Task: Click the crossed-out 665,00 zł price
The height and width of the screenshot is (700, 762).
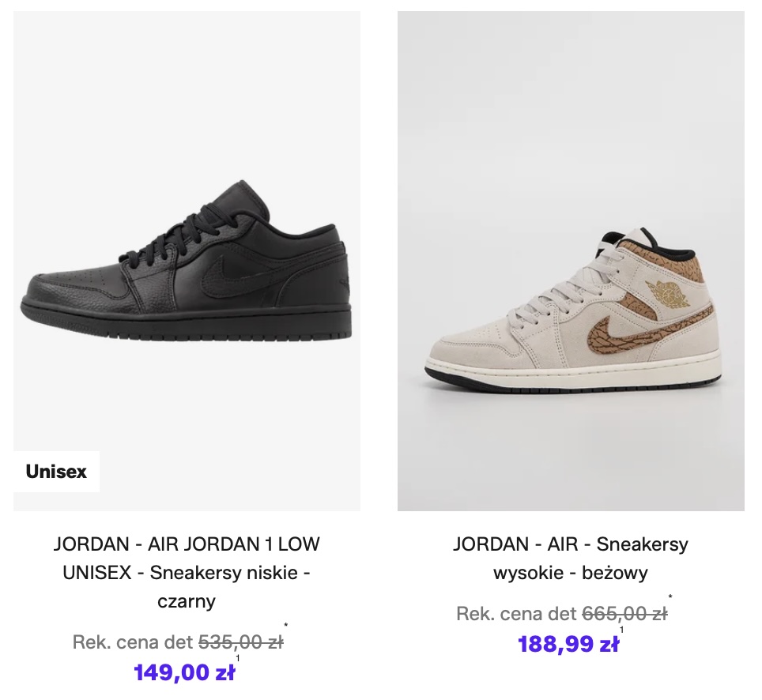Action: coord(625,613)
